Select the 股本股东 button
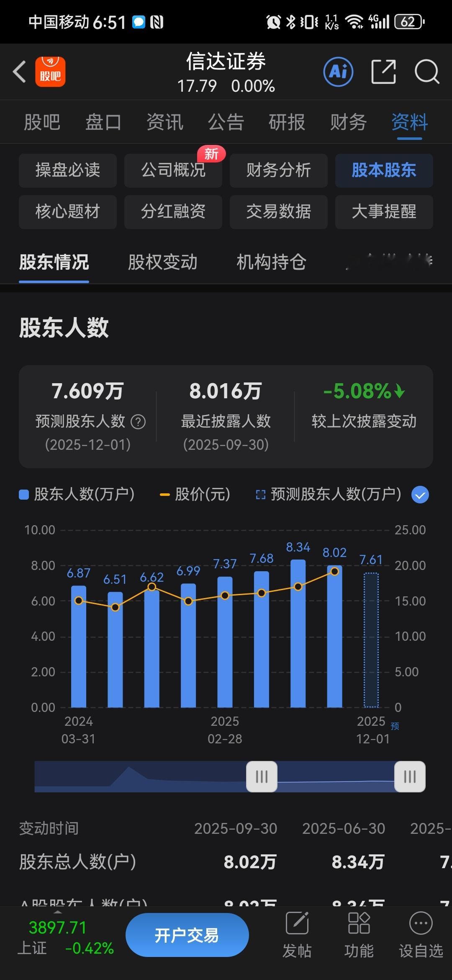Image resolution: width=452 pixels, height=980 pixels. [384, 170]
